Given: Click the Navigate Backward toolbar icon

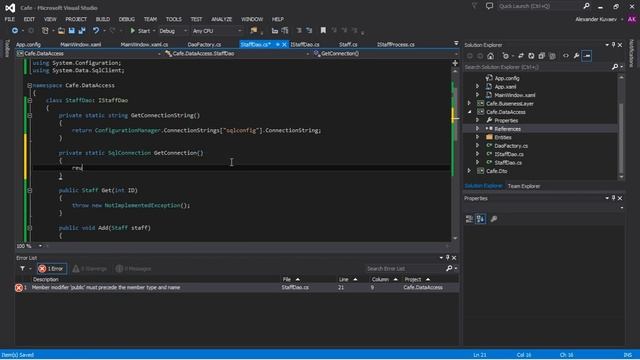Looking at the screenshot, I should tap(15, 31).
